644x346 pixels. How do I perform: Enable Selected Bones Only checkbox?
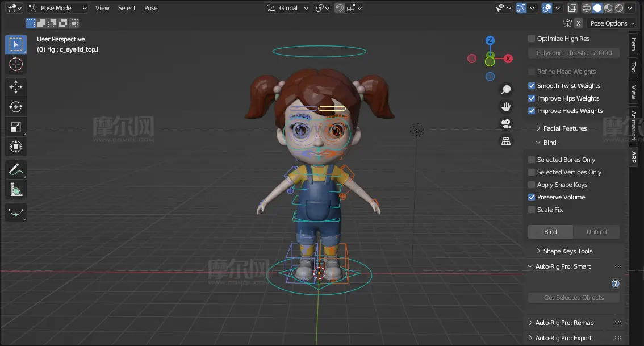(x=532, y=160)
